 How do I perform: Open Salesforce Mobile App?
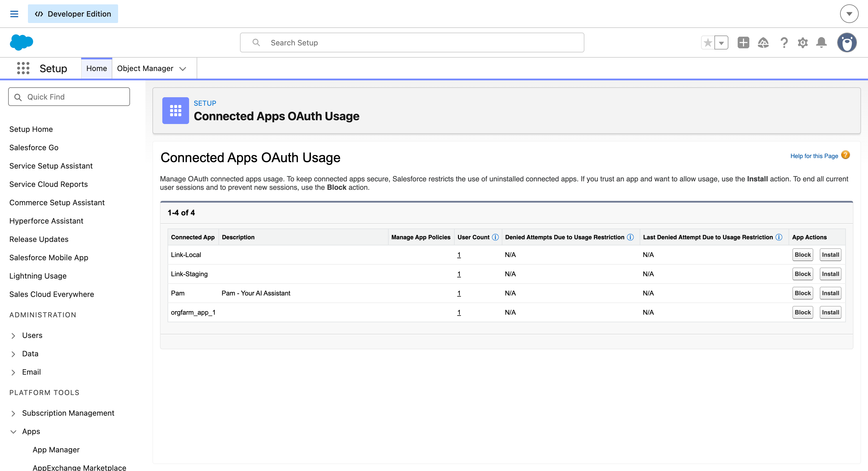tap(49, 258)
